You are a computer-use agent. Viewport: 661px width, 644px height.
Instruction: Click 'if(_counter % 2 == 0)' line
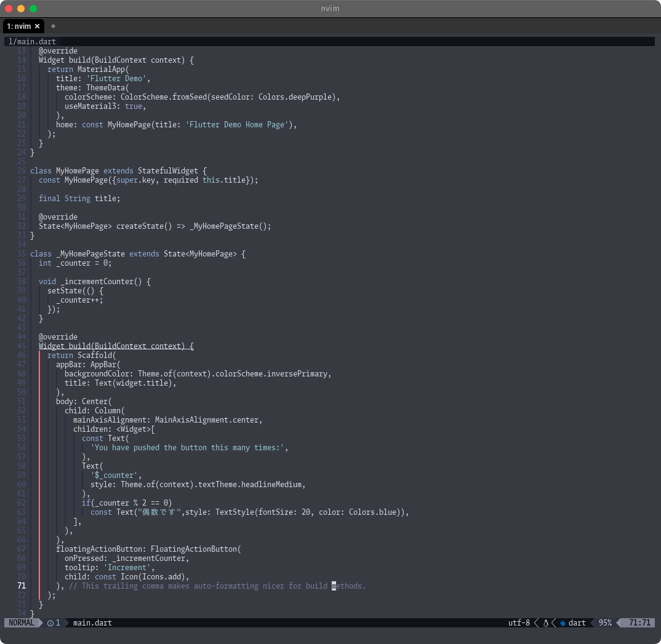127,503
